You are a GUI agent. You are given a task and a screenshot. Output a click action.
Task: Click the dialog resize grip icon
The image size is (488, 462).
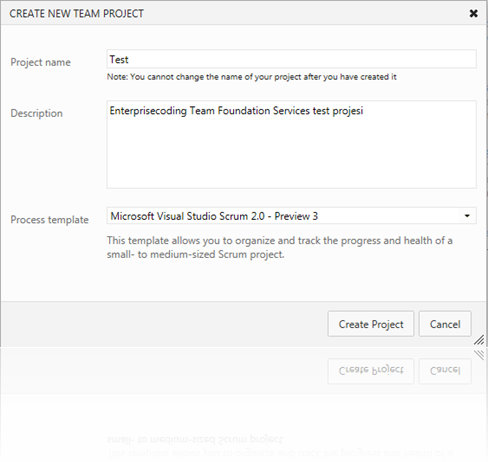[x=479, y=340]
